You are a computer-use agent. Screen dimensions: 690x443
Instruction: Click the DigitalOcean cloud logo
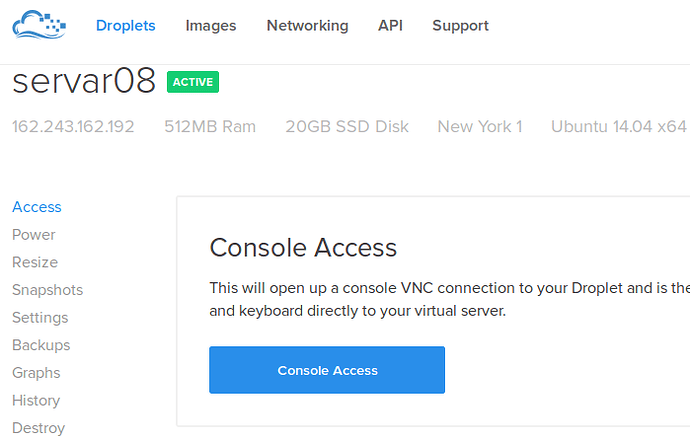coord(38,25)
